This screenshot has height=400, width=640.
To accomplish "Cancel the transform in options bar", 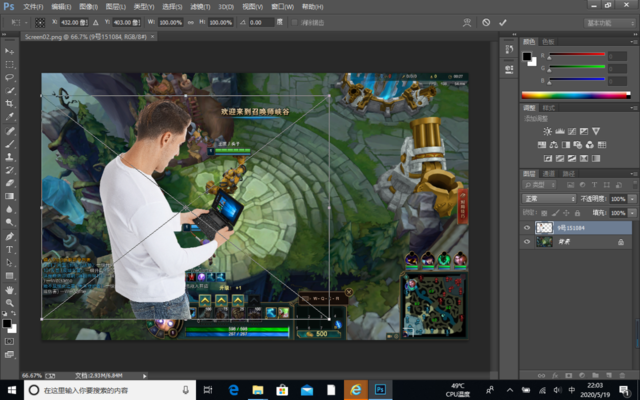I will [486, 22].
